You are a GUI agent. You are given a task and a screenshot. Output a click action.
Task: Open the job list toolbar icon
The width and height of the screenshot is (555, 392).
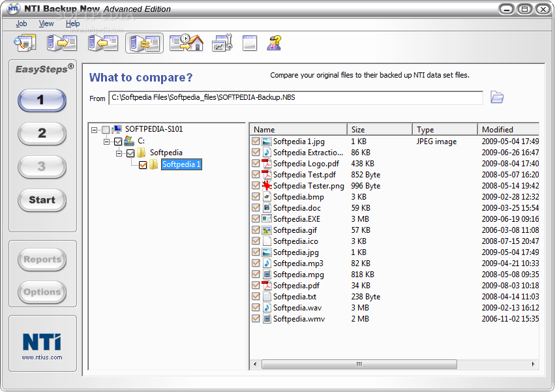pyautogui.click(x=25, y=43)
